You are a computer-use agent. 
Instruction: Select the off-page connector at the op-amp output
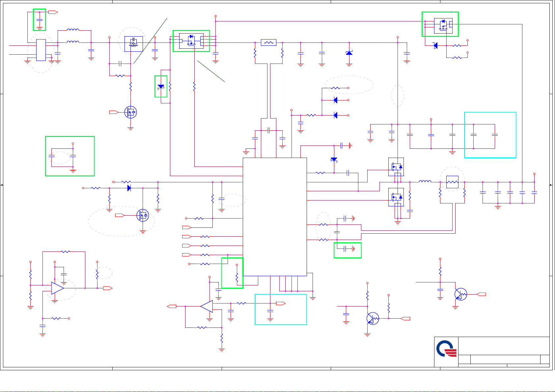click(108, 288)
